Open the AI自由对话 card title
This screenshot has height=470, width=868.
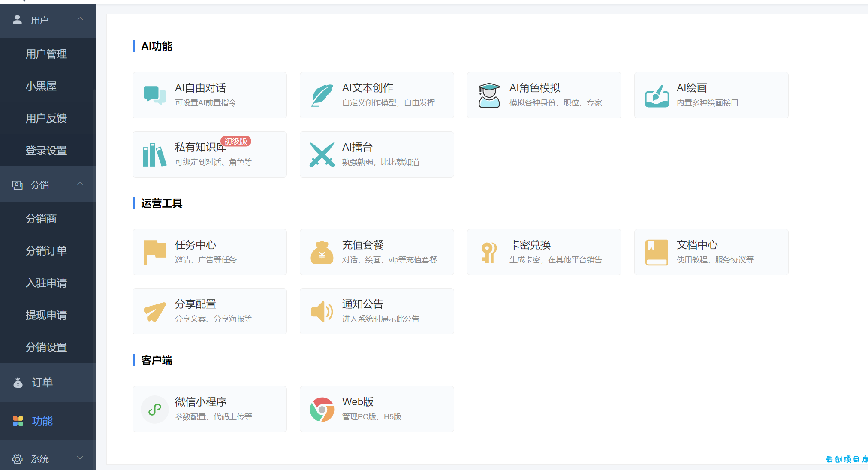pos(200,88)
